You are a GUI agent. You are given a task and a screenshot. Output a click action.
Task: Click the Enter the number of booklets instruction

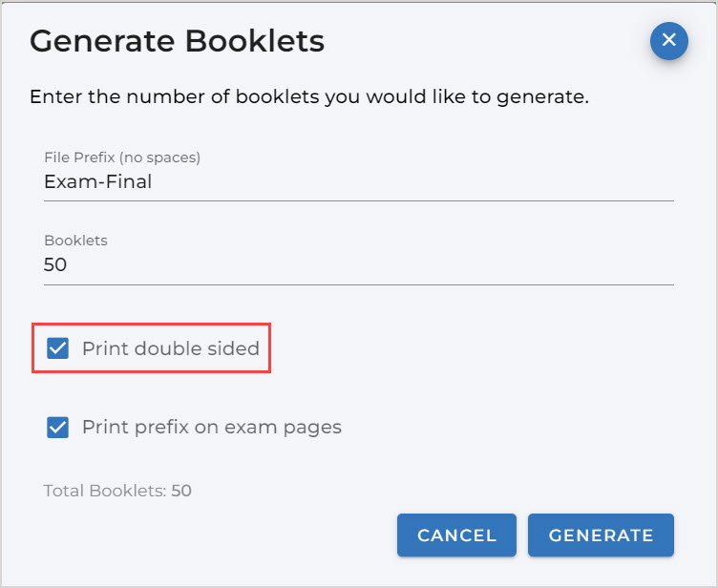(308, 96)
